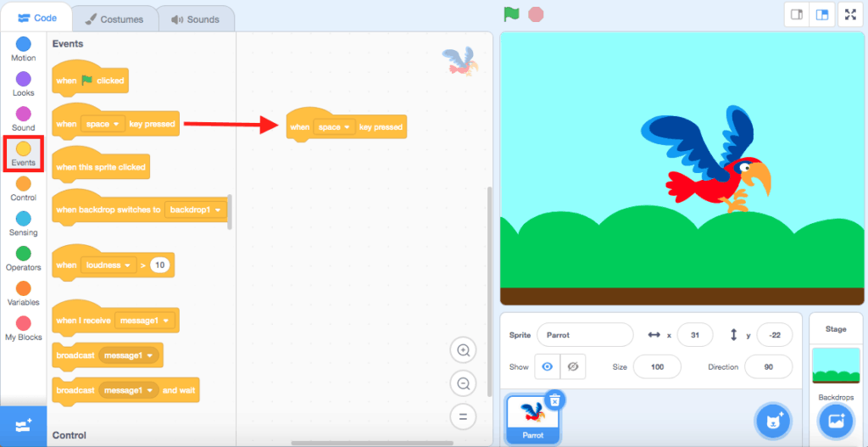Select the Sound category circle

click(23, 115)
